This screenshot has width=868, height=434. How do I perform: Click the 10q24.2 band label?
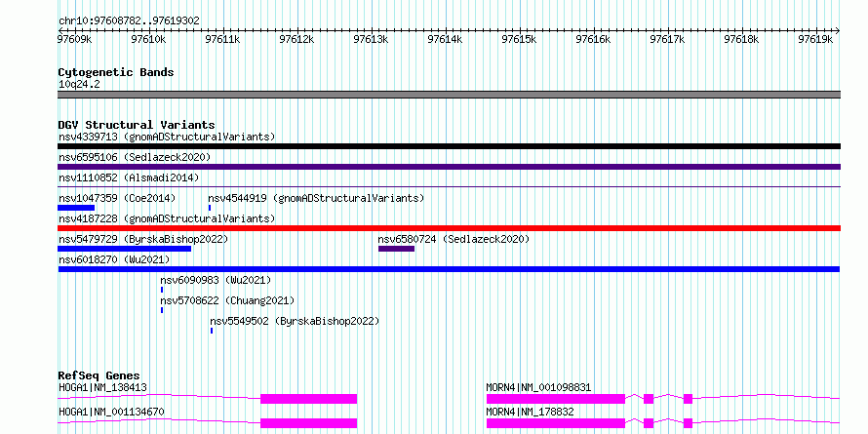pos(79,85)
